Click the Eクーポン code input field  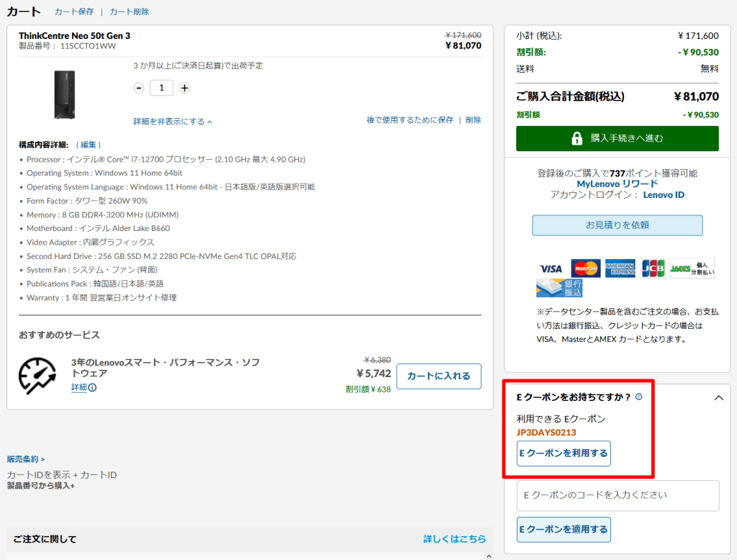(618, 495)
